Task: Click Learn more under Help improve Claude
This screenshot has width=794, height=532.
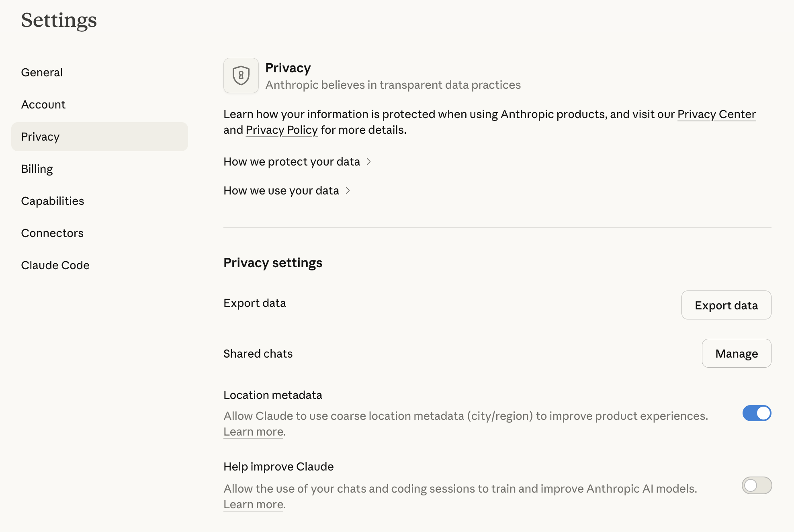Action: pyautogui.click(x=254, y=504)
